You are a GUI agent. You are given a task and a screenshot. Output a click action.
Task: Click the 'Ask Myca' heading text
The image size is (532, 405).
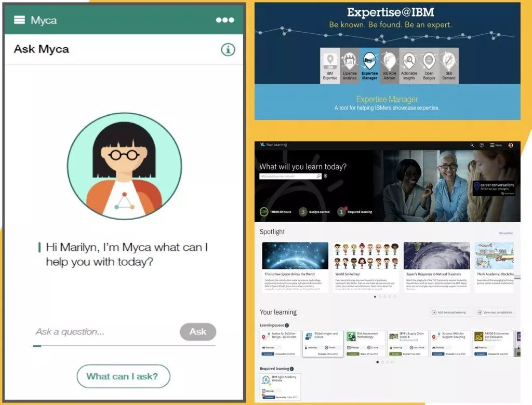(x=42, y=49)
